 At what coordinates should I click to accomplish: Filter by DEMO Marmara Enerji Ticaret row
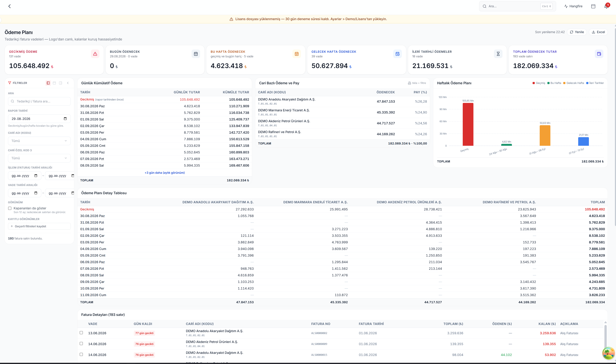[x=342, y=112]
